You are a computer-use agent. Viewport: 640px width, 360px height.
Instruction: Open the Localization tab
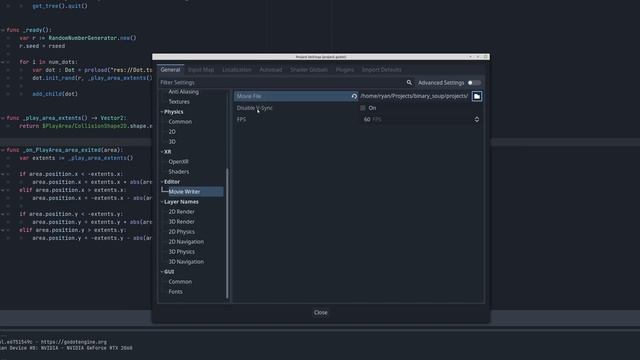click(x=237, y=70)
